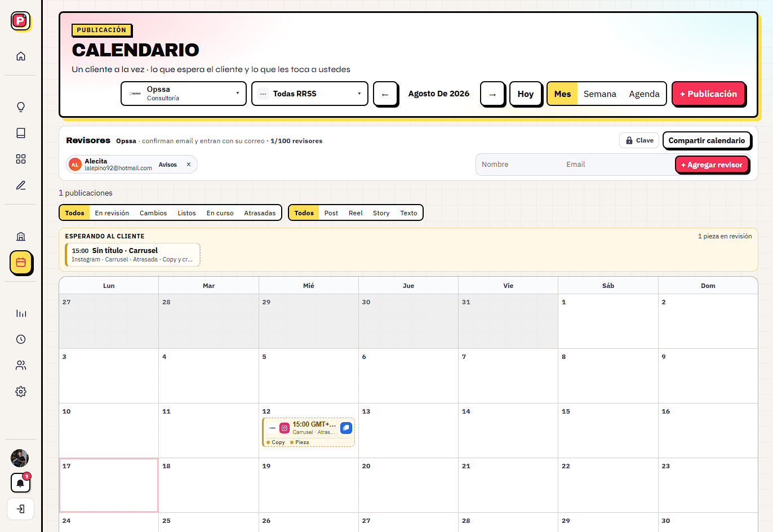Filter content type to Reel
This screenshot has width=773, height=532.
coord(356,213)
